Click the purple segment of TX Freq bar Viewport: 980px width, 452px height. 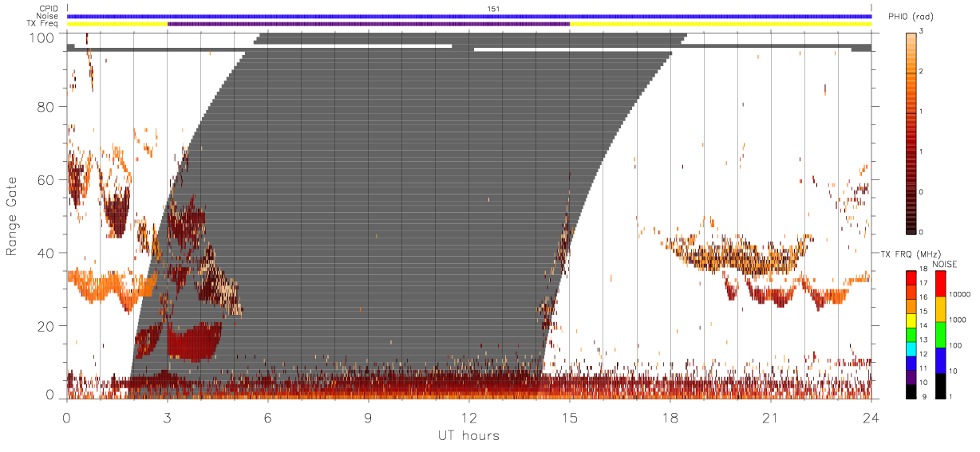(x=369, y=24)
